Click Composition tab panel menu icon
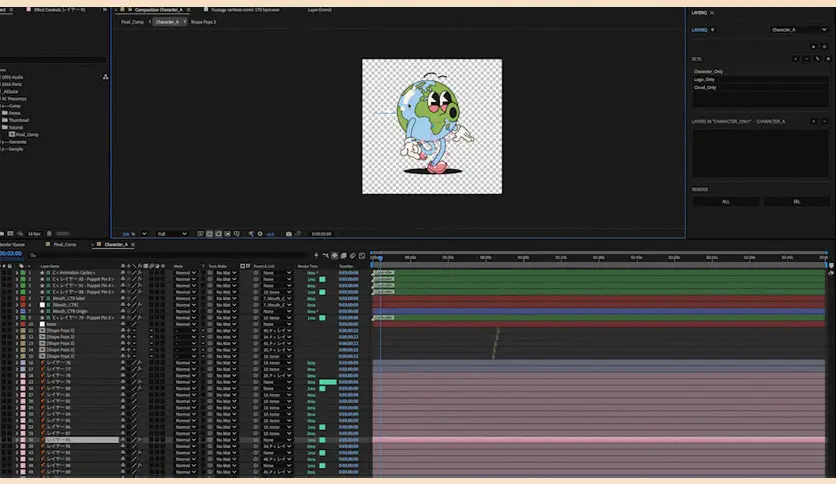 coord(188,10)
